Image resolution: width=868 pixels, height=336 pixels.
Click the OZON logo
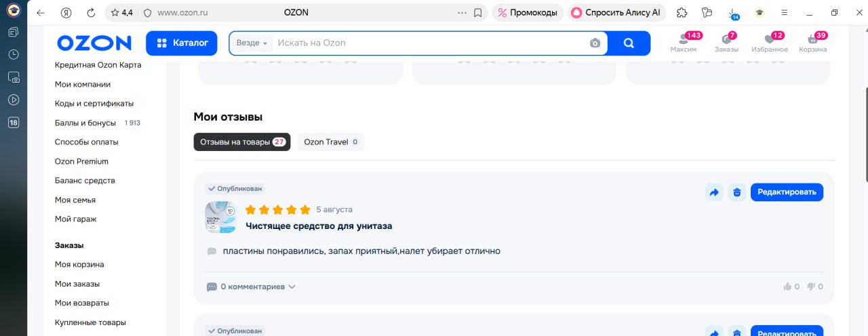[x=94, y=43]
